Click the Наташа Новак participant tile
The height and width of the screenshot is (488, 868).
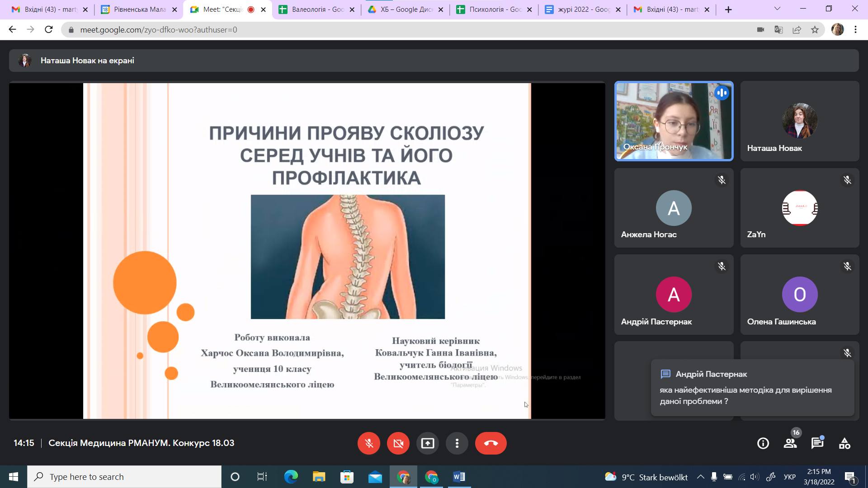[x=799, y=121]
